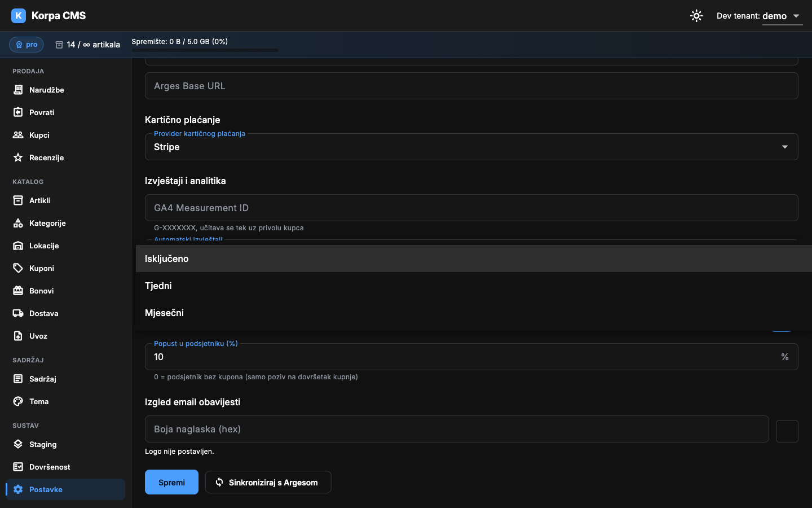This screenshot has width=812, height=508.
Task: Click the storage usage progress bar
Action: (205, 50)
